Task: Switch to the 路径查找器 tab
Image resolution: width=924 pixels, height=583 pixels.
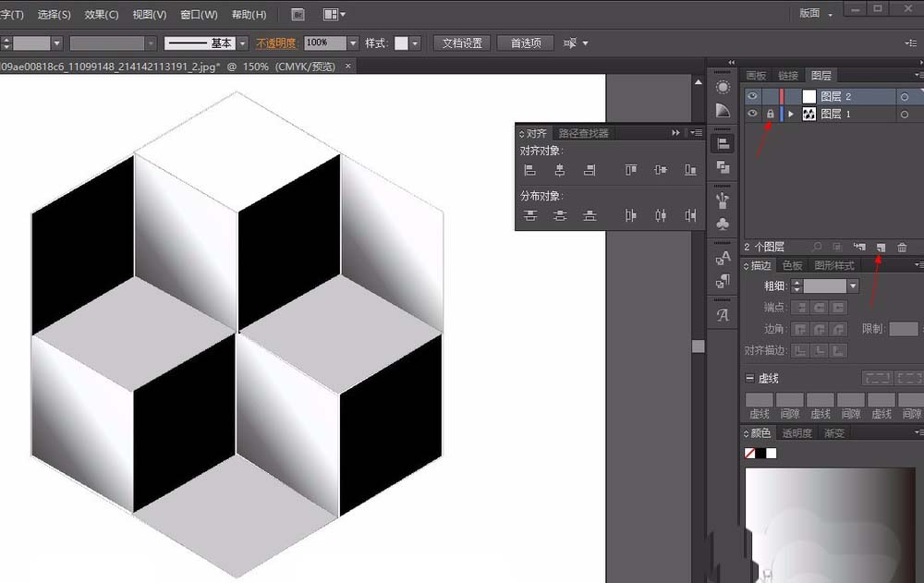Action: click(584, 133)
